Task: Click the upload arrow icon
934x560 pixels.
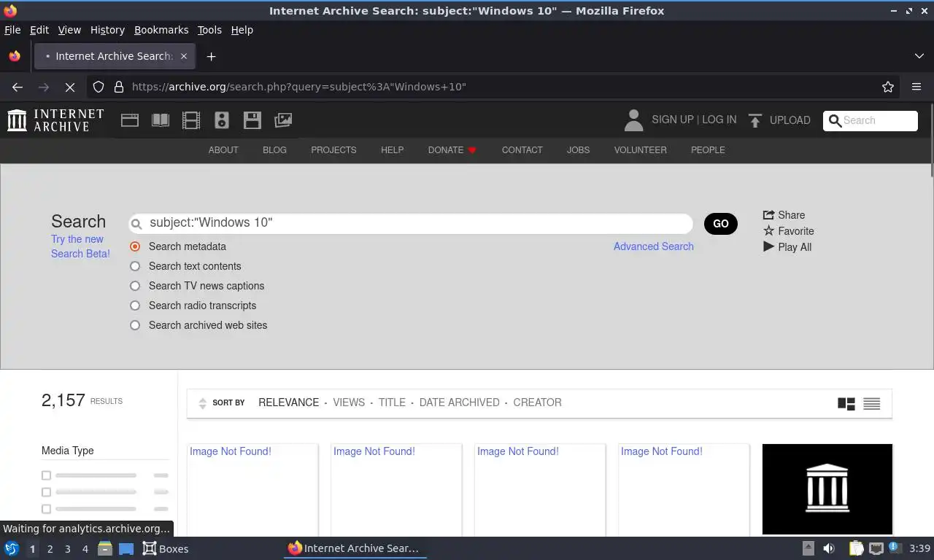Action: click(755, 120)
